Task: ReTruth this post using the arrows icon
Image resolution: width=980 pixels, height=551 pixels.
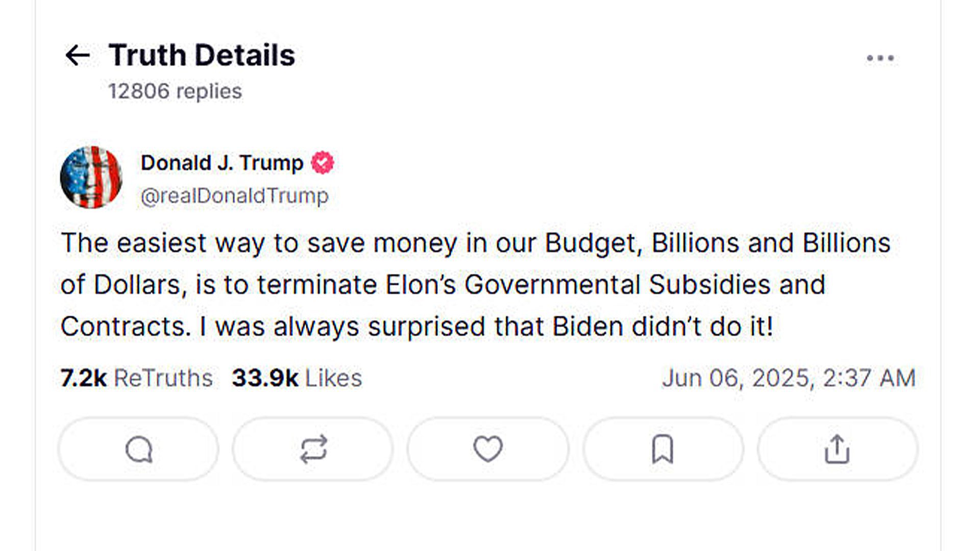Action: 313,449
